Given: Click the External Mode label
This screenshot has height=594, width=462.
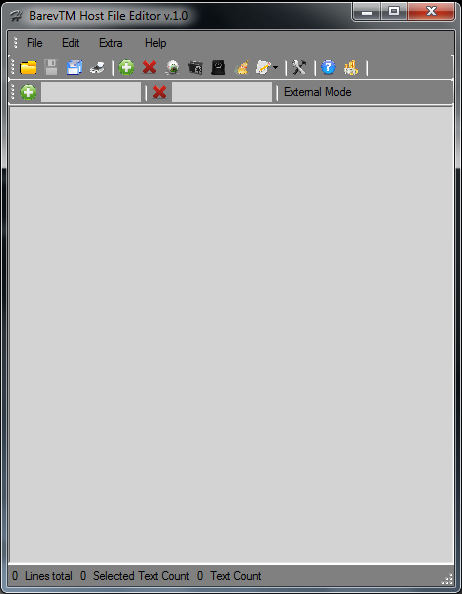Looking at the screenshot, I should [x=318, y=92].
